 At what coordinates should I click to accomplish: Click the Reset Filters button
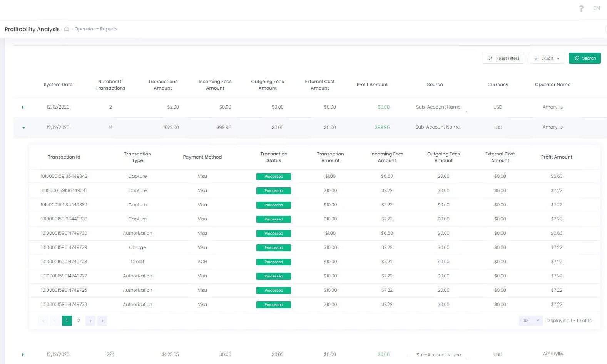coord(503,58)
